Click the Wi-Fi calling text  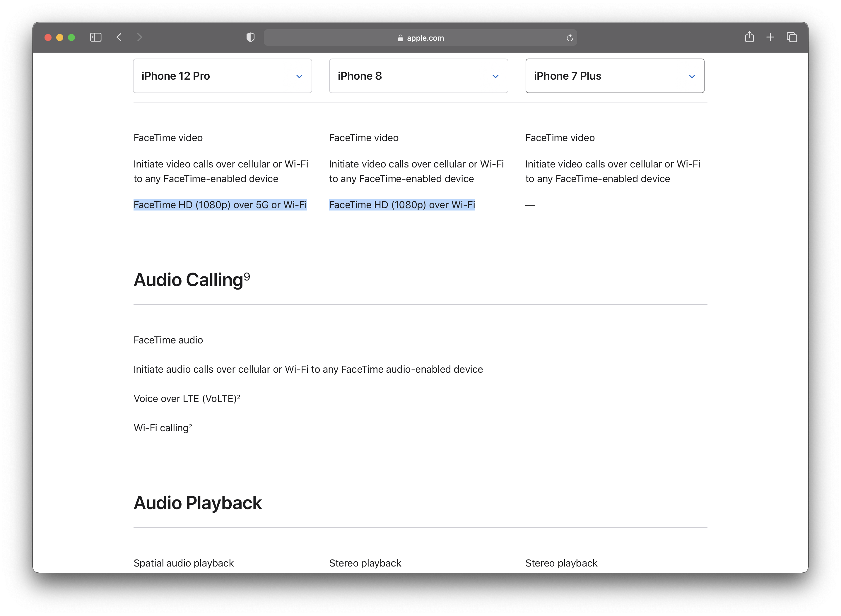[161, 428]
